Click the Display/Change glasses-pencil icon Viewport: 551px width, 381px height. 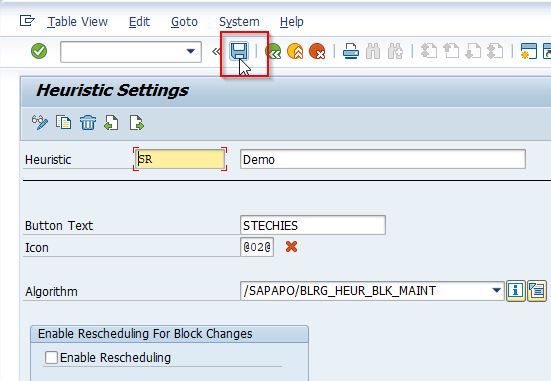[40, 123]
